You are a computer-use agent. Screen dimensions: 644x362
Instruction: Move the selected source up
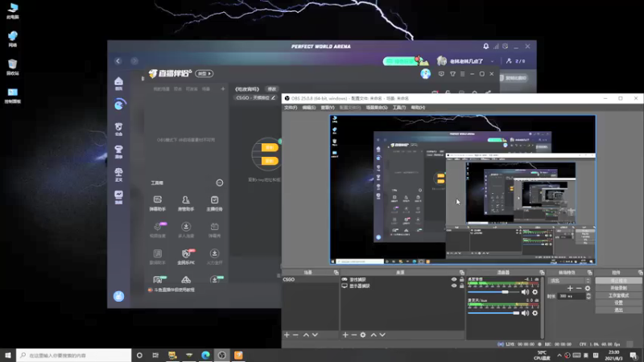point(374,335)
